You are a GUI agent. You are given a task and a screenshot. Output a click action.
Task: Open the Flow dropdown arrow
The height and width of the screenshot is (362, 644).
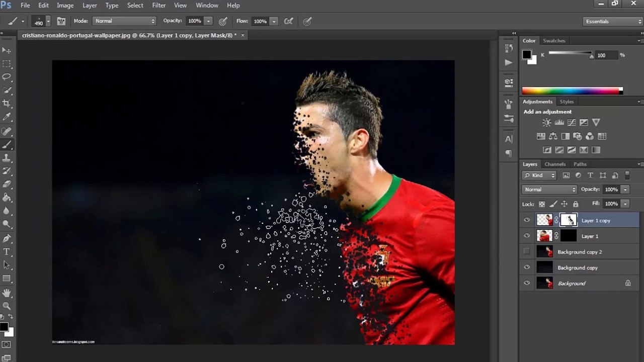coord(274,21)
